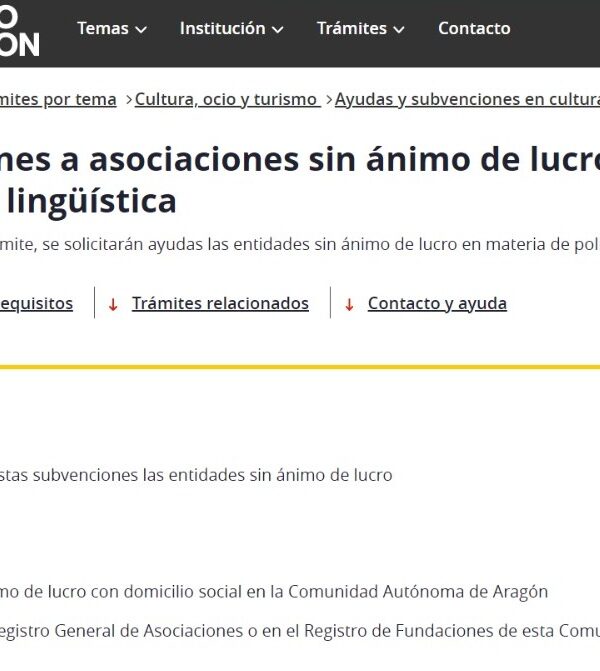Open the Institución menu
This screenshot has height=671, width=600.
[222, 29]
